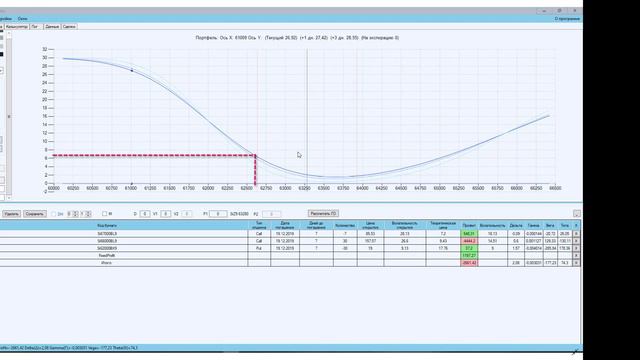
Task: Select the green profit cell 37.2
Action: coord(469,248)
